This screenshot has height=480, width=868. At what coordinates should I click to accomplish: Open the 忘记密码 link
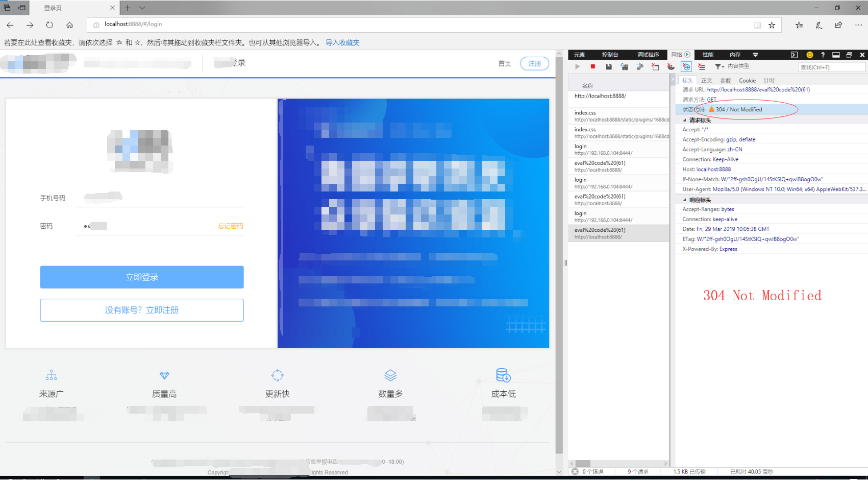pyautogui.click(x=229, y=226)
